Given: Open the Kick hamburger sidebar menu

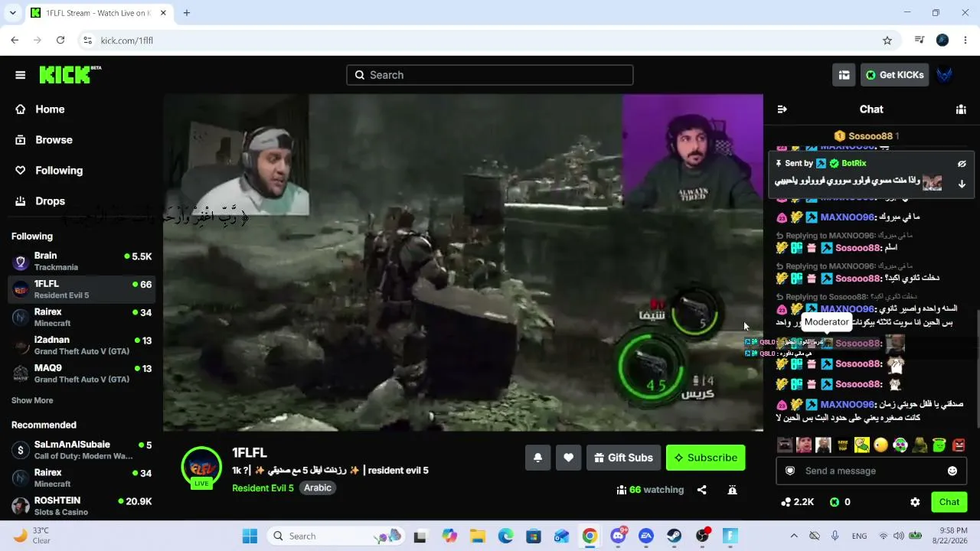Looking at the screenshot, I should click(x=21, y=75).
